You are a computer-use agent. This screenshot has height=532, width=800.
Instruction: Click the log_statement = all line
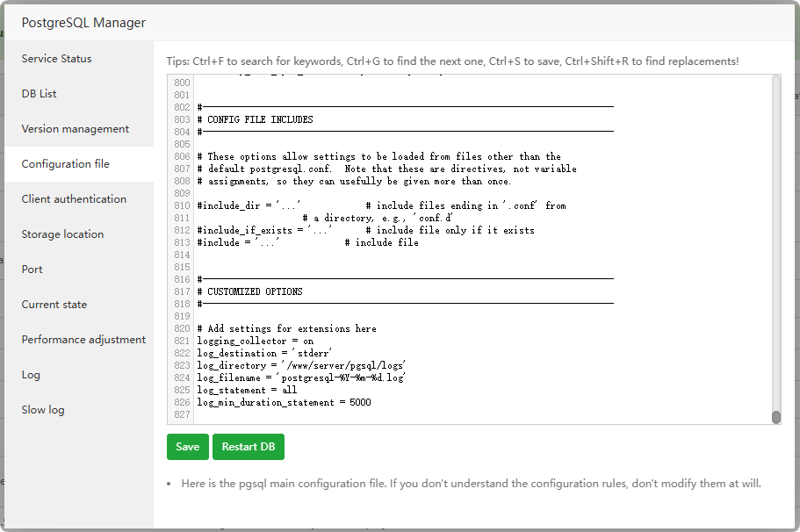247,390
